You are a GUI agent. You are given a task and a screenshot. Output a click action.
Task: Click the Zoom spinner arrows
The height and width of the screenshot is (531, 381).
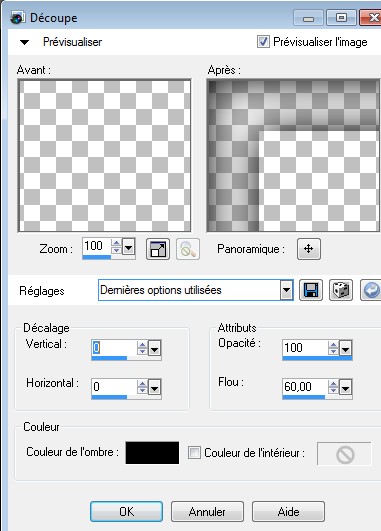click(x=116, y=247)
